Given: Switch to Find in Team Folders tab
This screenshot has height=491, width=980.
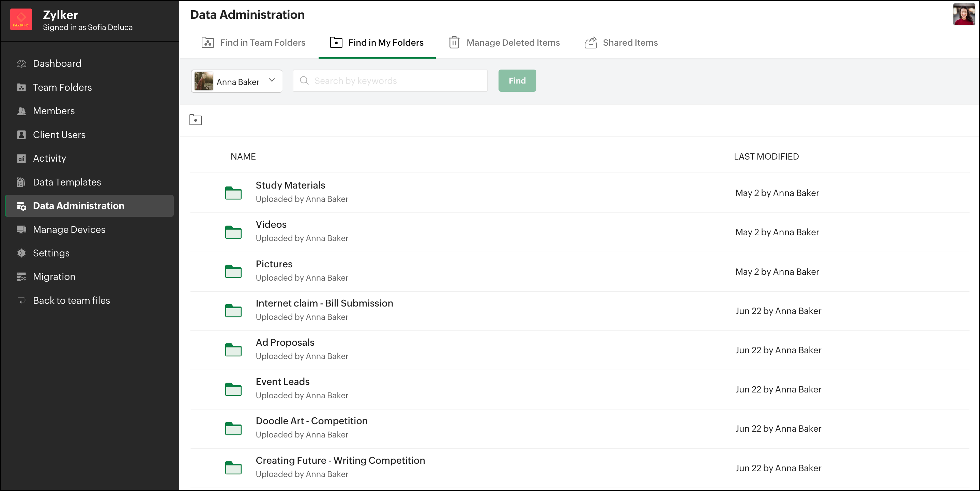Looking at the screenshot, I should point(254,43).
